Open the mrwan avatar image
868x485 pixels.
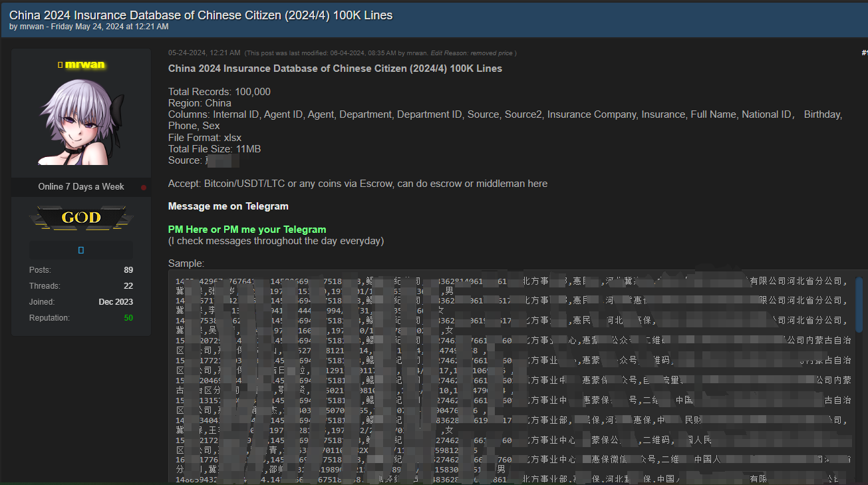(x=81, y=122)
